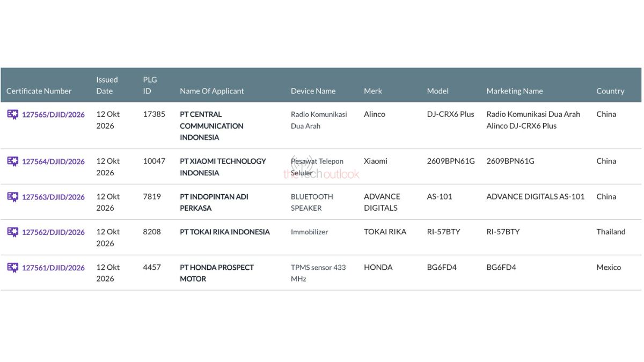Open certificate link 127562/DJID/2026
This screenshot has height=362, width=644.
click(x=53, y=232)
